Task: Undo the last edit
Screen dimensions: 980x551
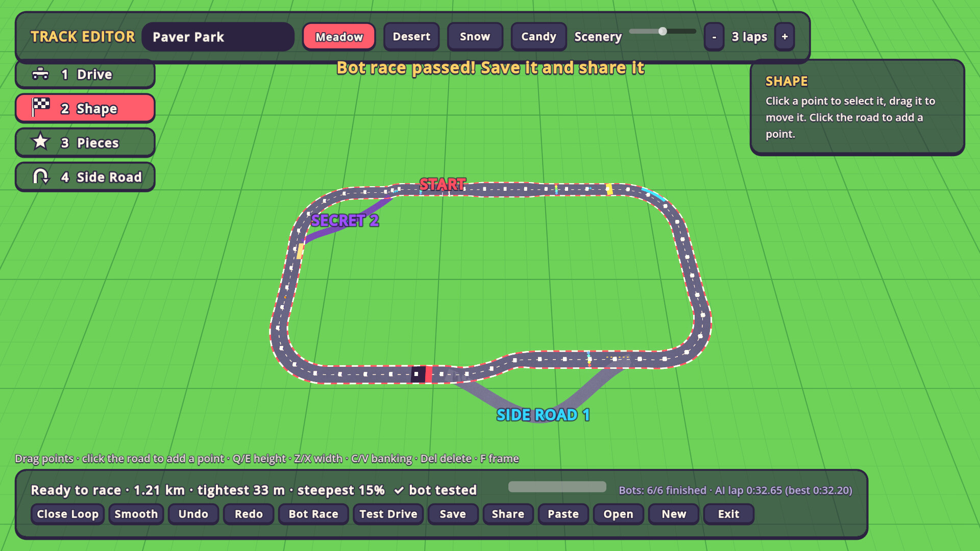Action: [193, 514]
